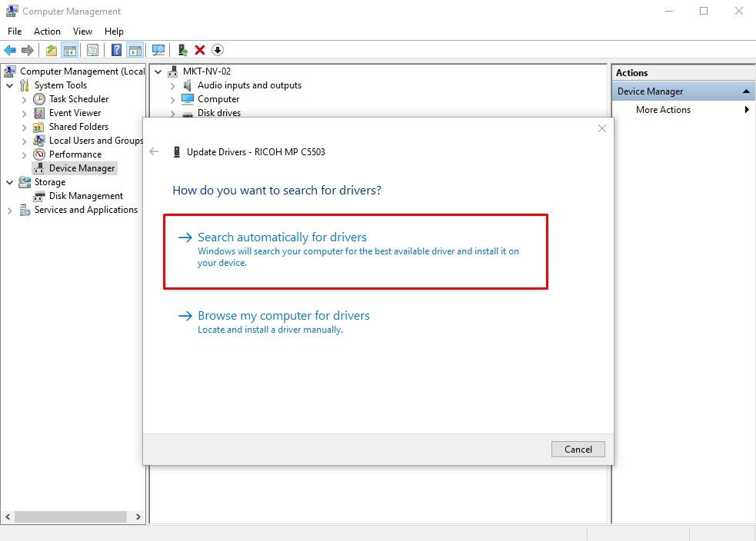Click the Local Users and Groups icon
This screenshot has width=756, height=541.
pos(39,141)
